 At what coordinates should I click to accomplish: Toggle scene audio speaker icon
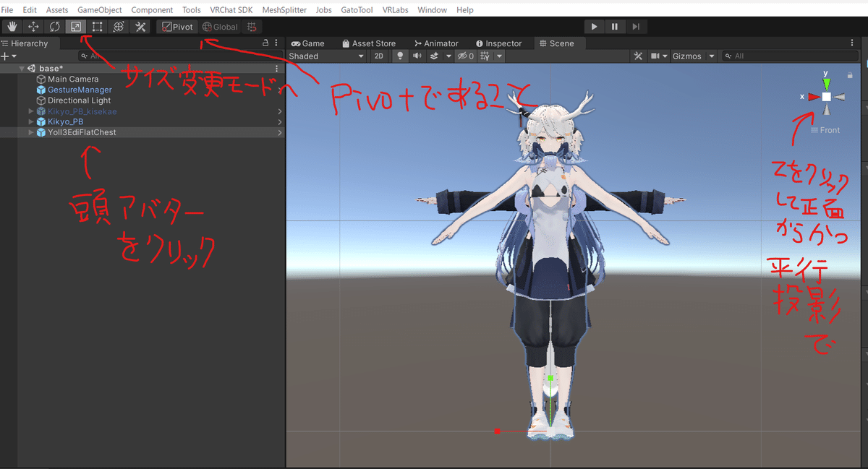coord(417,56)
